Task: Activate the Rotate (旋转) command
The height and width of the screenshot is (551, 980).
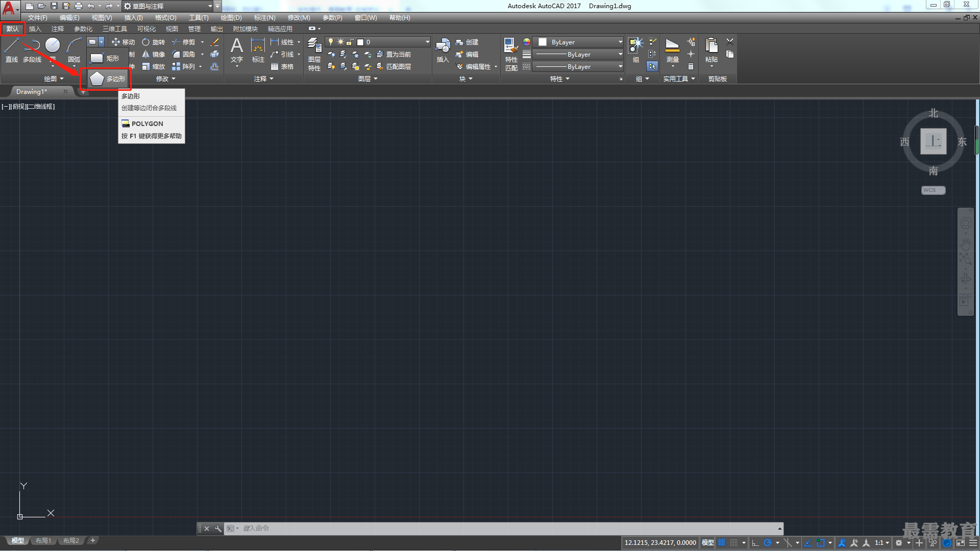Action: coord(153,42)
